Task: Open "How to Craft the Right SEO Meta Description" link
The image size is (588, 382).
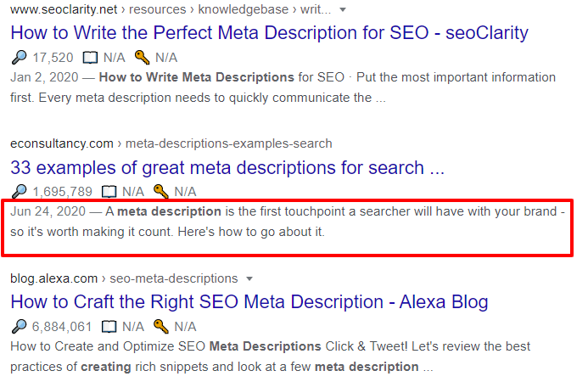Action: 249,301
